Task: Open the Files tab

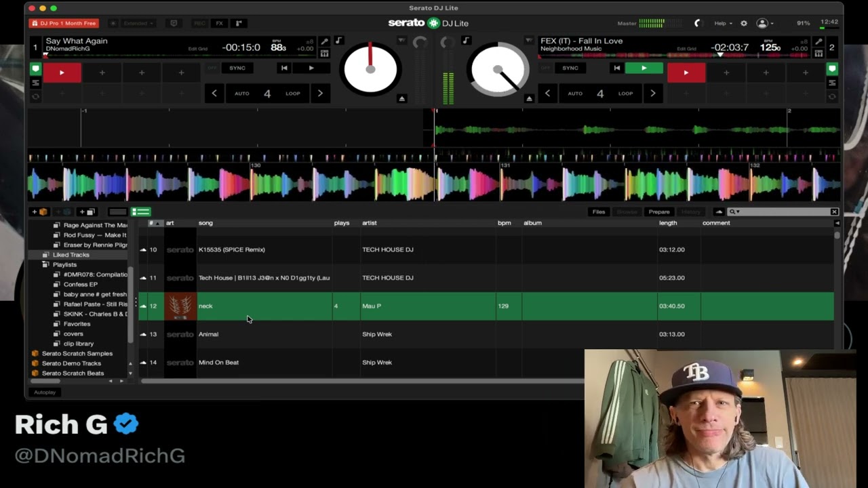Action: [x=599, y=212]
